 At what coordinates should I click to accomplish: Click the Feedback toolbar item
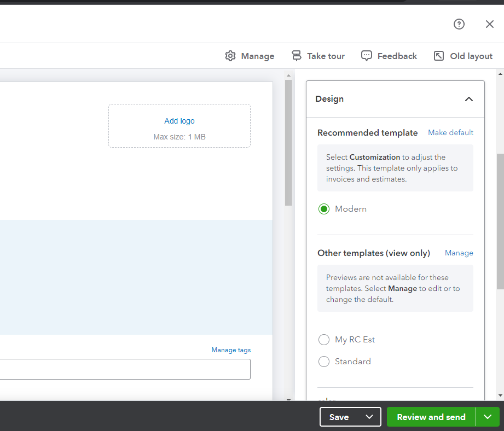coord(397,56)
